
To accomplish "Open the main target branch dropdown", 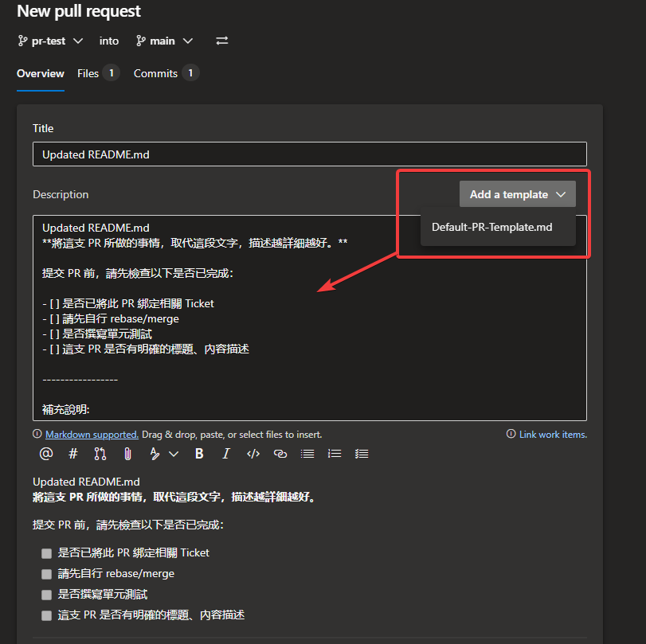I will click(188, 41).
